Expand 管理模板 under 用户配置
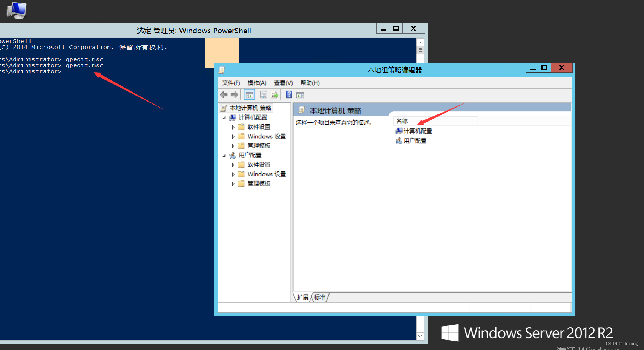This screenshot has height=350, width=644. point(233,183)
